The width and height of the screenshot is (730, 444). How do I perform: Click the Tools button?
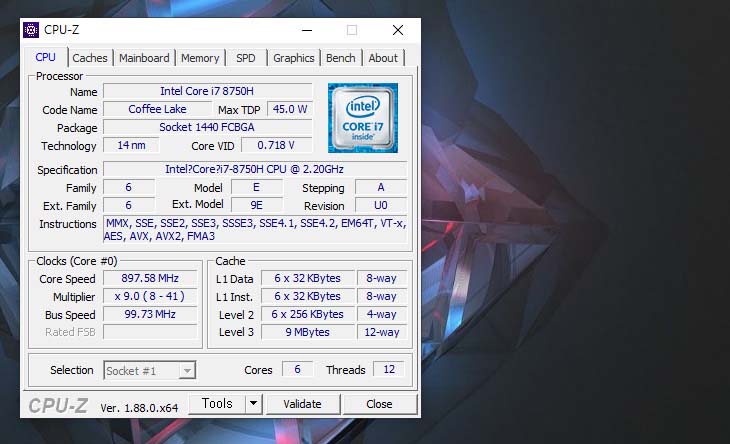click(x=217, y=404)
